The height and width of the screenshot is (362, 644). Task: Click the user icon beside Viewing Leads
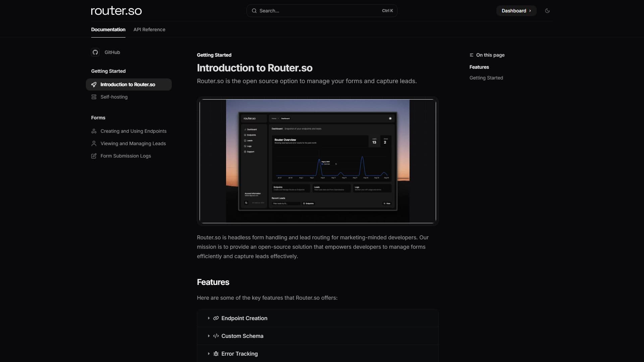pos(94,143)
